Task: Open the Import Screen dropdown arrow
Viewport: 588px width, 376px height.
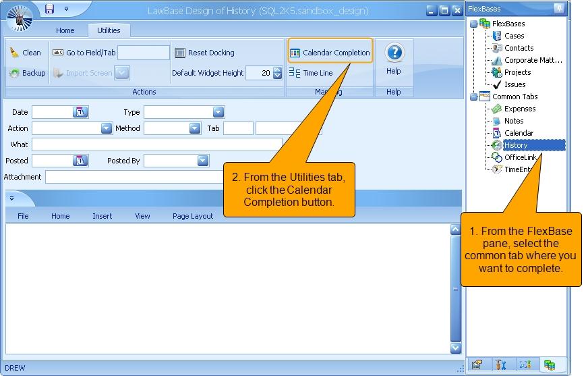Action: pos(122,73)
